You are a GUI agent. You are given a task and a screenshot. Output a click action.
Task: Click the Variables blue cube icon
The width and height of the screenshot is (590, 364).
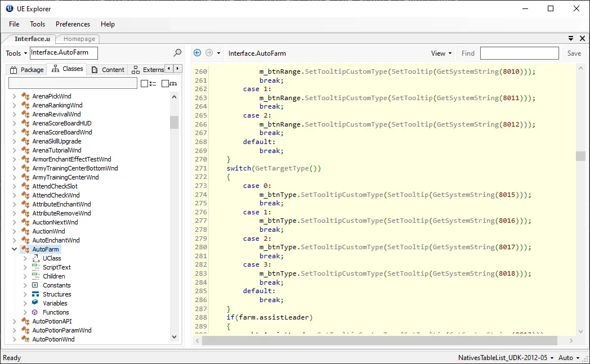tap(35, 302)
